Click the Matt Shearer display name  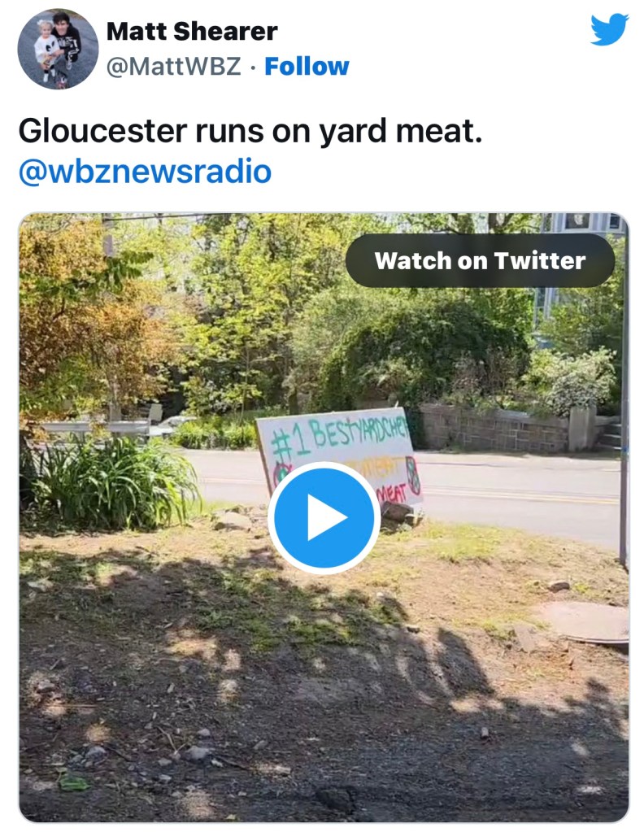192,31
